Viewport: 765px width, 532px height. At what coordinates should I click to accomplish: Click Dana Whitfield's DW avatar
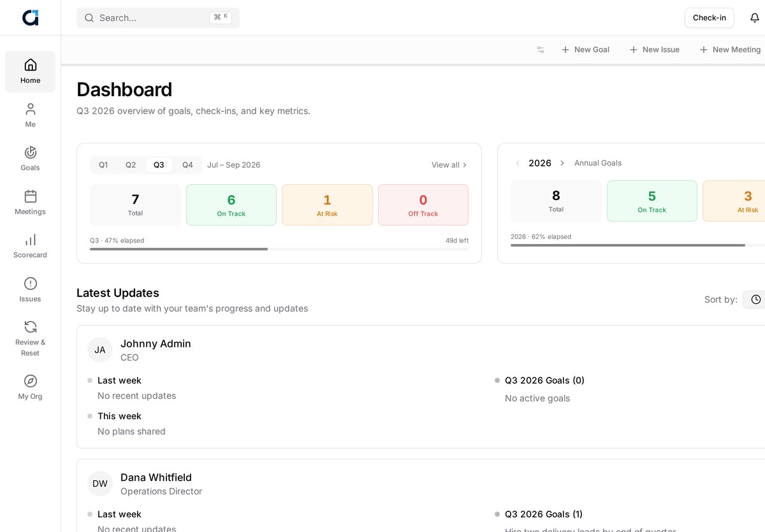(x=100, y=484)
